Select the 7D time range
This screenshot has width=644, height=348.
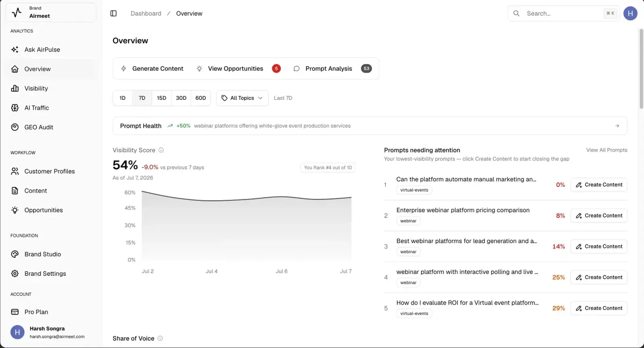pos(142,98)
